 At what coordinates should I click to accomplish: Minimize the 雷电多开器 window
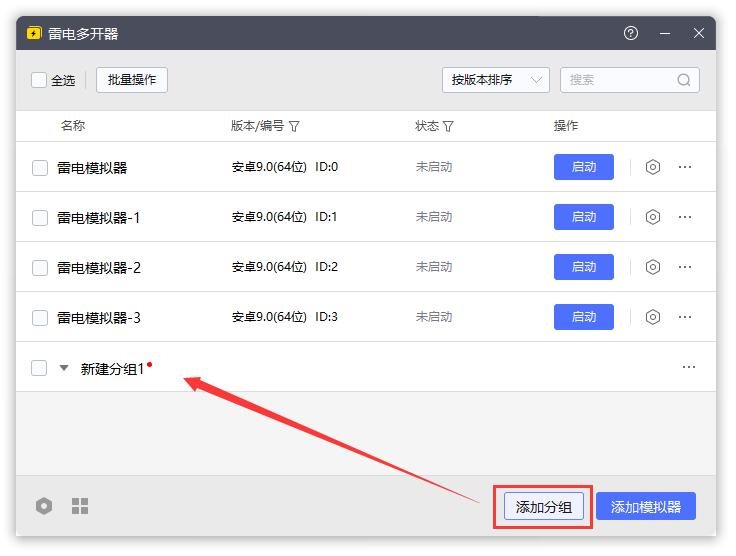pyautogui.click(x=665, y=33)
